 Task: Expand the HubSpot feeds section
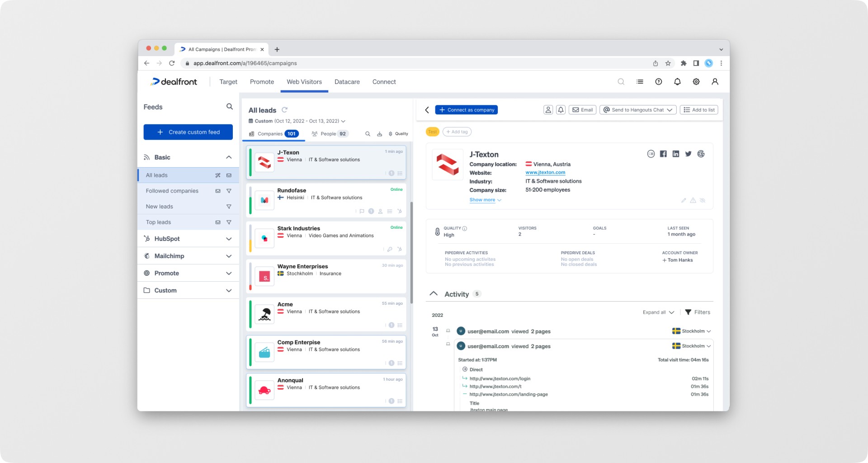[229, 239]
